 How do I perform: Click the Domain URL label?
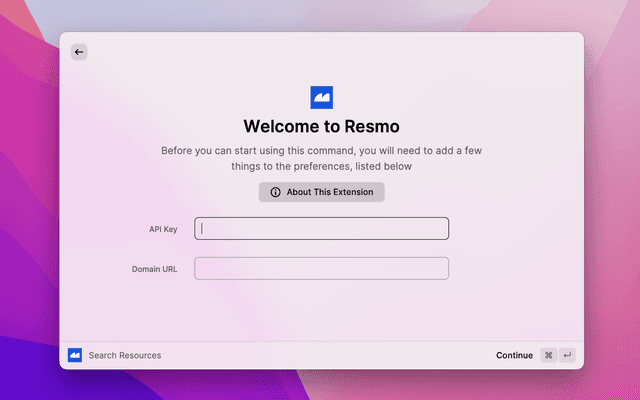click(154, 269)
